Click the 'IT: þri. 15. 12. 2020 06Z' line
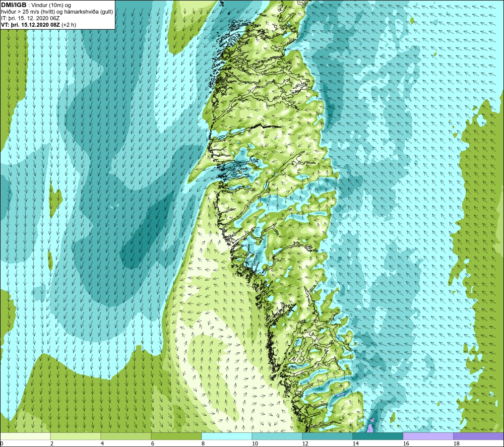Image resolution: width=504 pixels, height=447 pixels. (30, 18)
